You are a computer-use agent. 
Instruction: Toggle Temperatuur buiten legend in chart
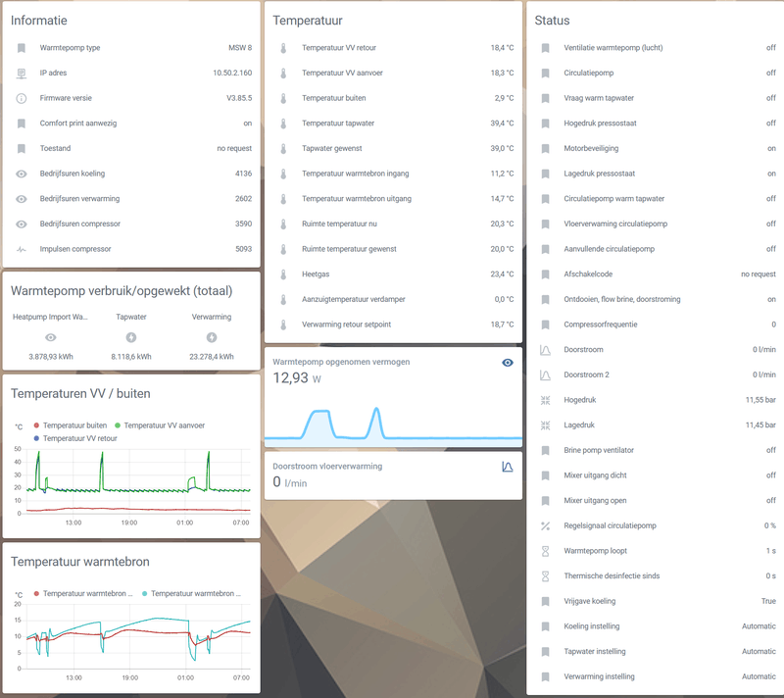70,425
